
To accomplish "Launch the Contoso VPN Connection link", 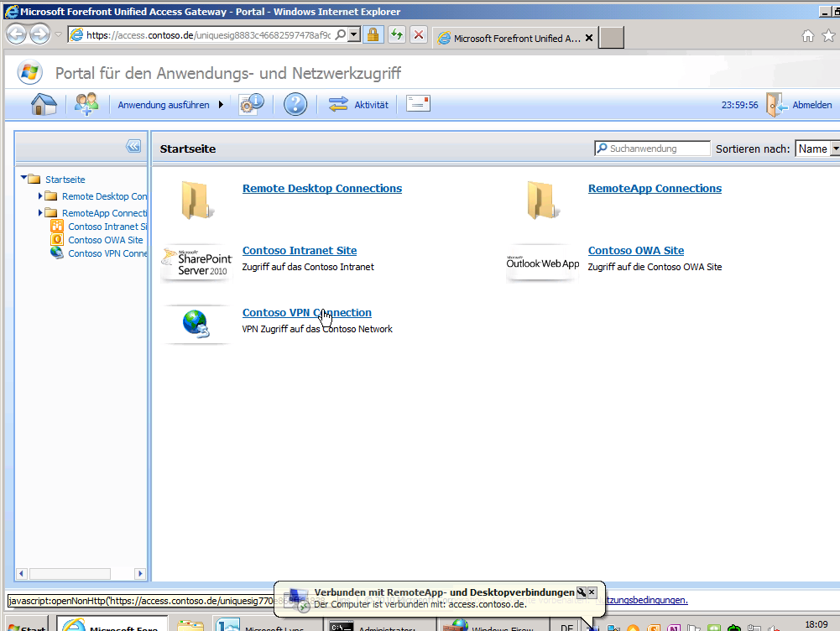I will point(307,313).
